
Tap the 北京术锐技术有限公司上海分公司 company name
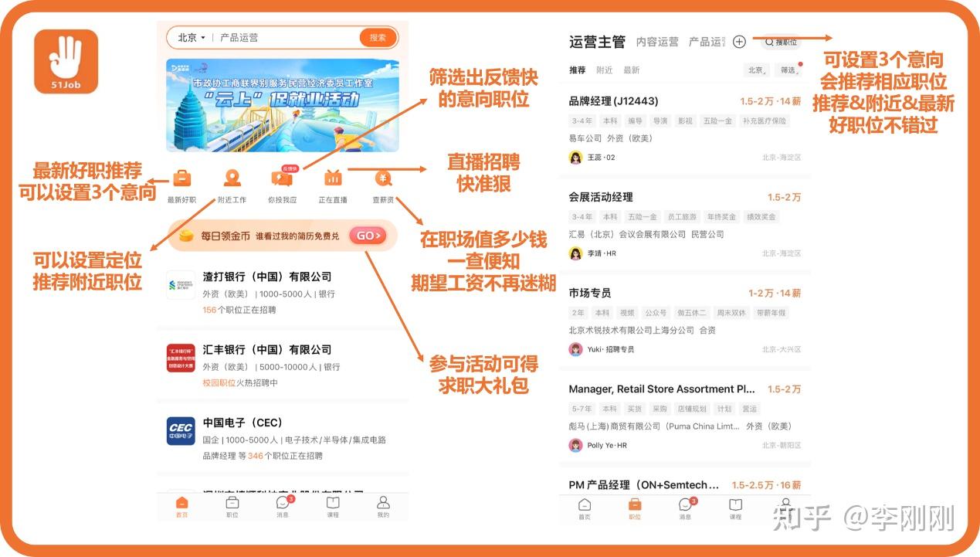(x=631, y=330)
